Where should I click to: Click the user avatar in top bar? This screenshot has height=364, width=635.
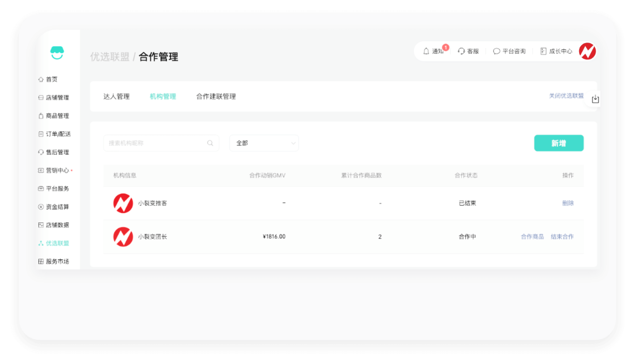[587, 51]
